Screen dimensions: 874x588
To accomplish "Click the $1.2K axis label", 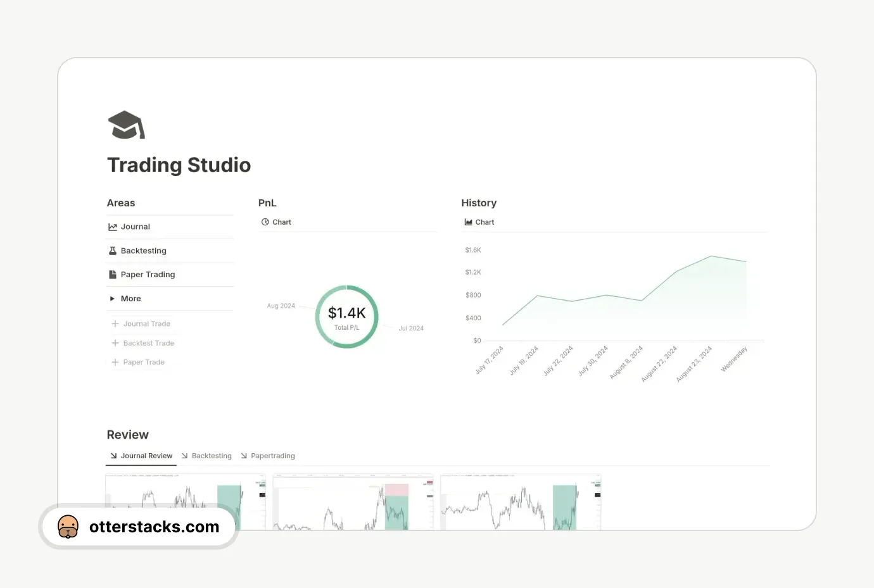I will pos(473,272).
